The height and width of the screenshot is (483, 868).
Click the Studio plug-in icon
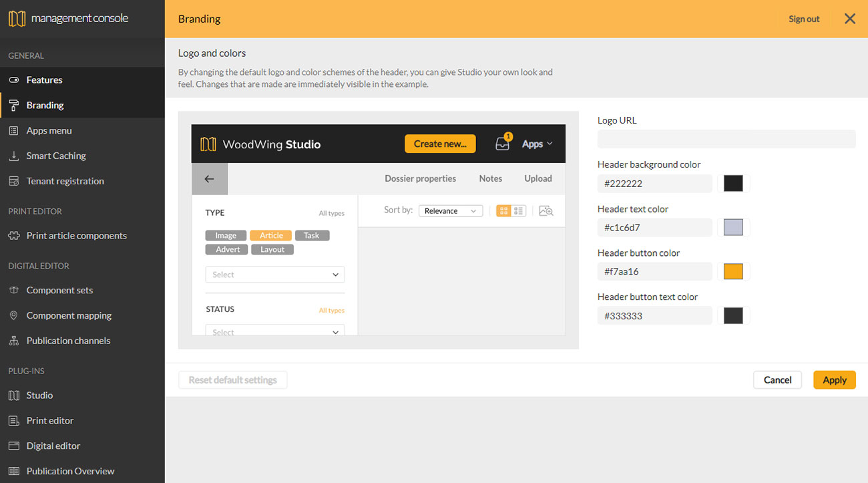[13, 395]
